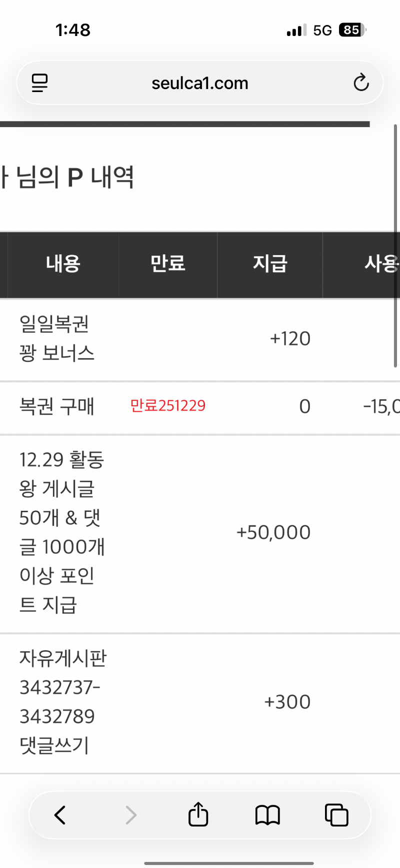Reload the page with refresh icon
Viewport: 400px width, 868px height.
[361, 83]
